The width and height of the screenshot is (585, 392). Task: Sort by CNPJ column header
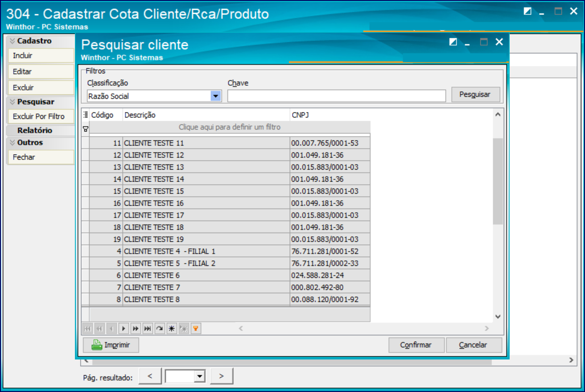[330, 115]
